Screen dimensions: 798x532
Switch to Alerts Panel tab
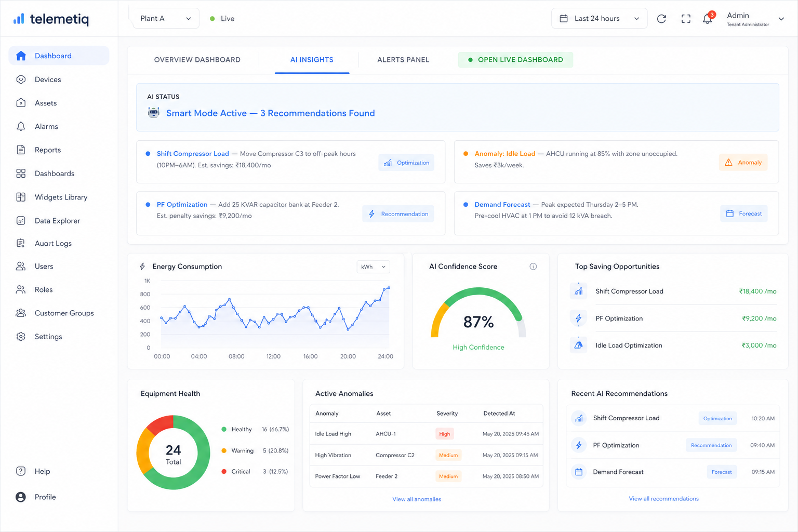[x=403, y=60]
